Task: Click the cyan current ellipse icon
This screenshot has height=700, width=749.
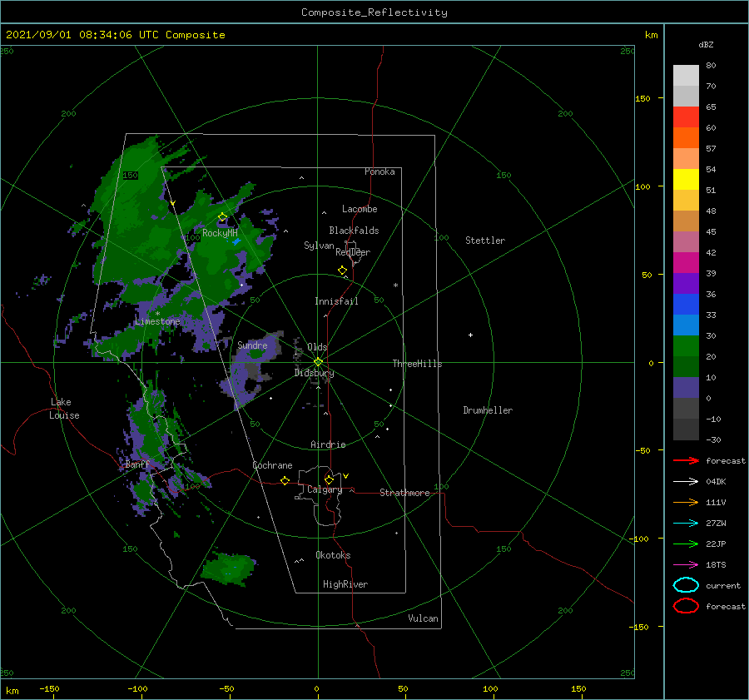Action: [x=686, y=585]
